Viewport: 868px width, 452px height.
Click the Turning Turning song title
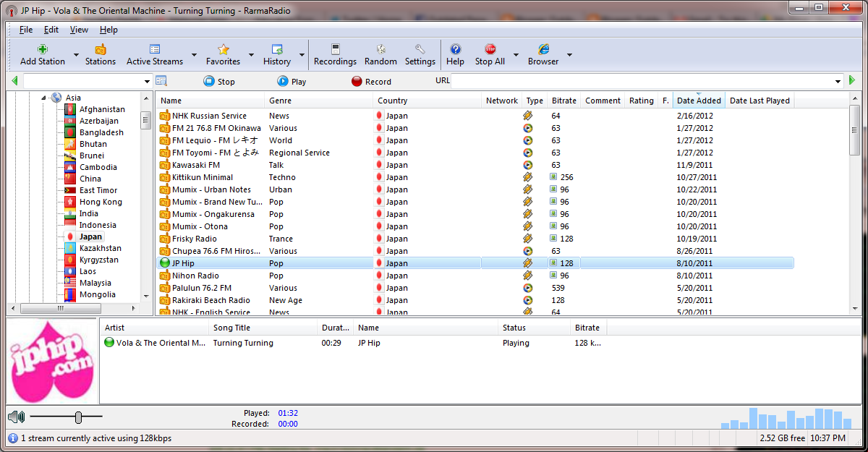coord(243,343)
